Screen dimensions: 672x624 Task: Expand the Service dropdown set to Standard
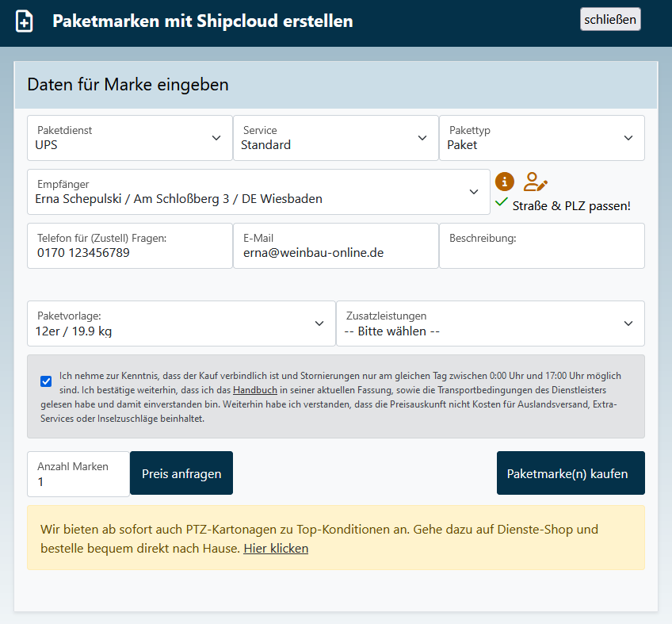pos(335,138)
